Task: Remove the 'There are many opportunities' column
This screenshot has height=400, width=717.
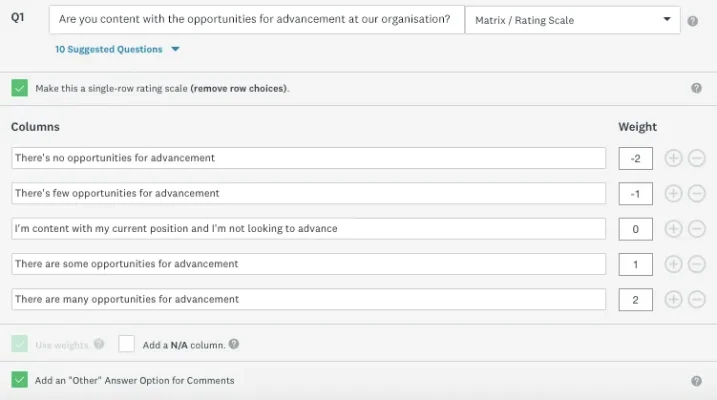Action: click(x=697, y=299)
